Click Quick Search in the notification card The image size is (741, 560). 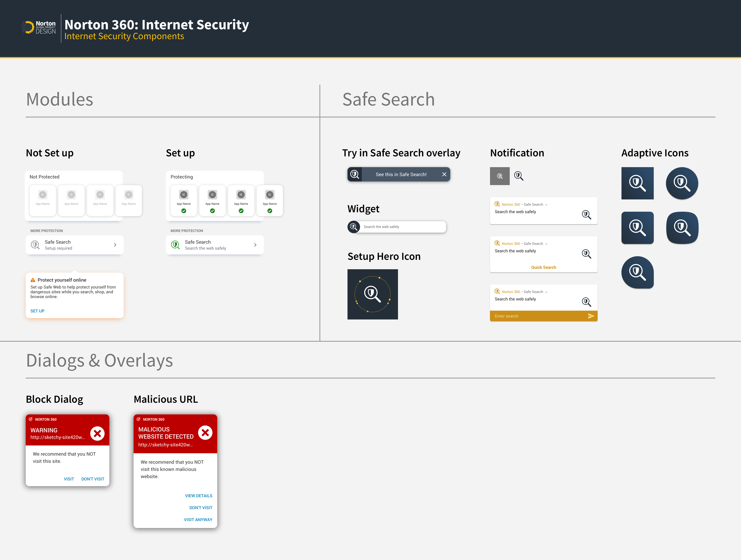pos(543,267)
